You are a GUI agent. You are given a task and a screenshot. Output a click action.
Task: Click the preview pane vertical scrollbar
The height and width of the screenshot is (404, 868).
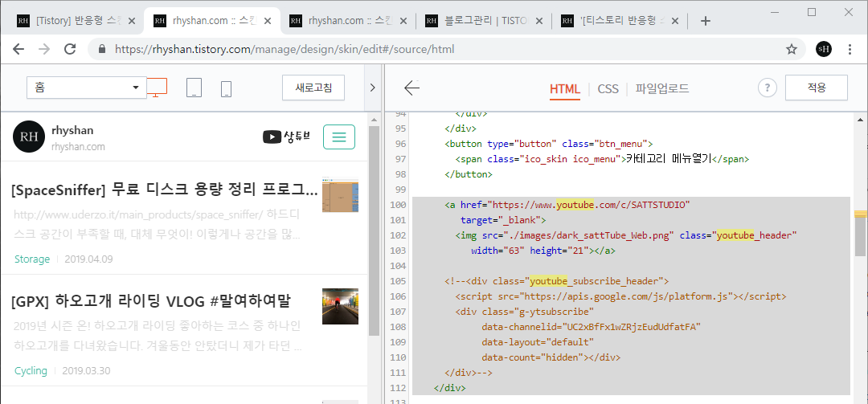point(374,231)
